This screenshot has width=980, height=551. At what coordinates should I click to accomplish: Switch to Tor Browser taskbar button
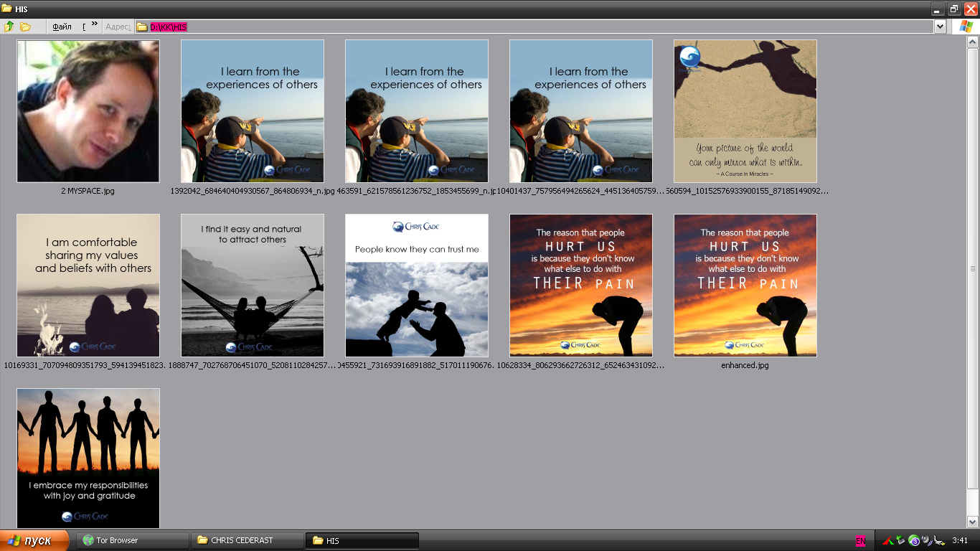coord(131,540)
